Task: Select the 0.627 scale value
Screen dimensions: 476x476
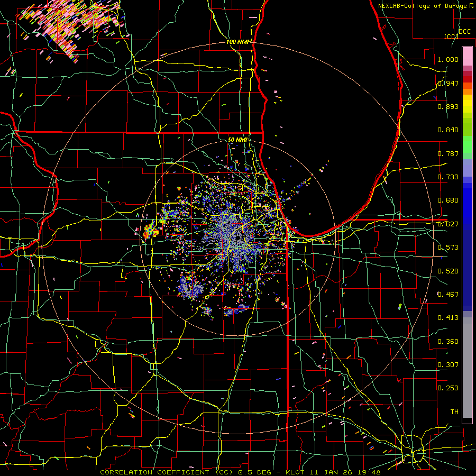Action: pos(448,224)
